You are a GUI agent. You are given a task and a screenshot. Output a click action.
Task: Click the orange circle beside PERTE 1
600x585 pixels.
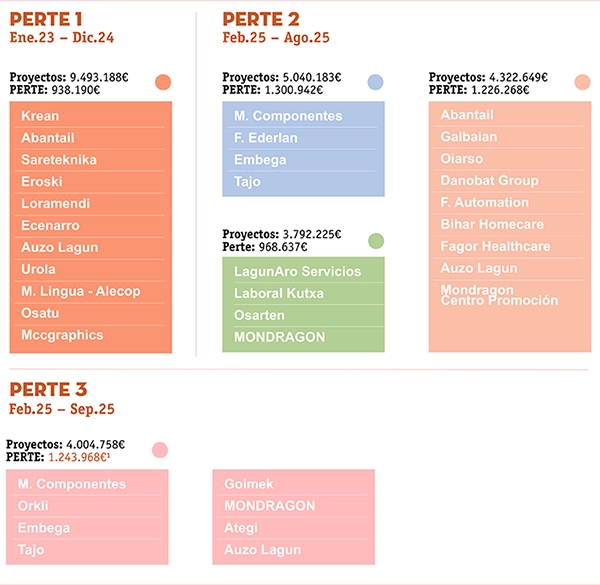[x=163, y=82]
